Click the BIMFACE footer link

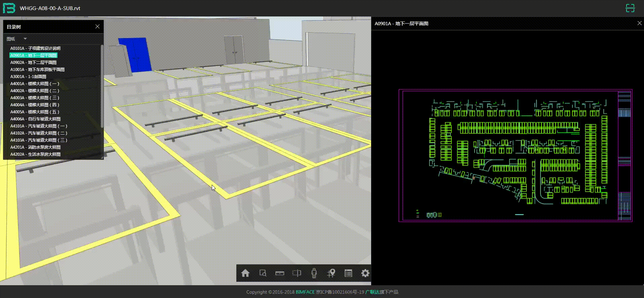305,292
